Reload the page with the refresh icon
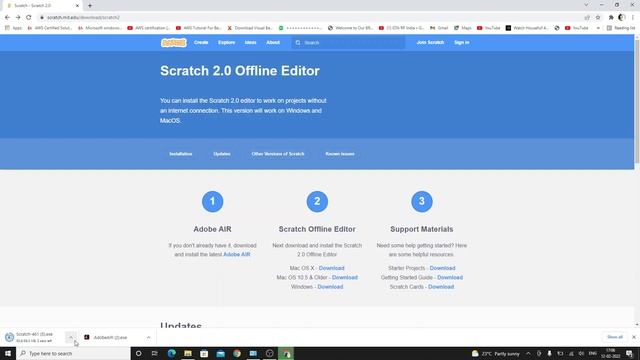Viewport: 640px width, 360px height. pyautogui.click(x=29, y=18)
